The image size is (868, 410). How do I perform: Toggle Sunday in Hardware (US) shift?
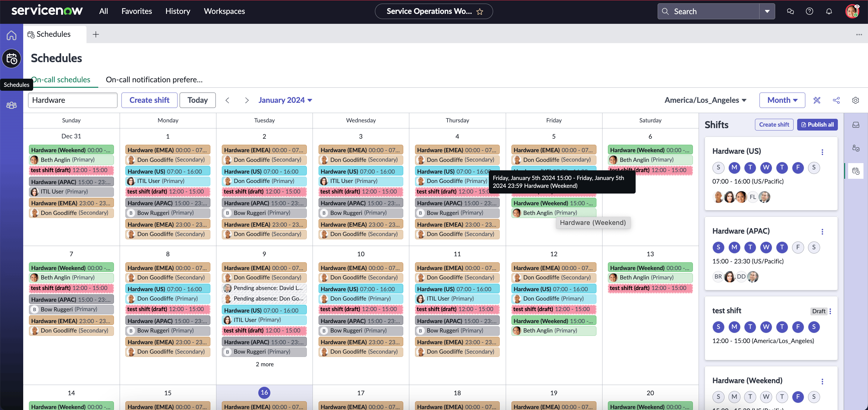pyautogui.click(x=718, y=168)
